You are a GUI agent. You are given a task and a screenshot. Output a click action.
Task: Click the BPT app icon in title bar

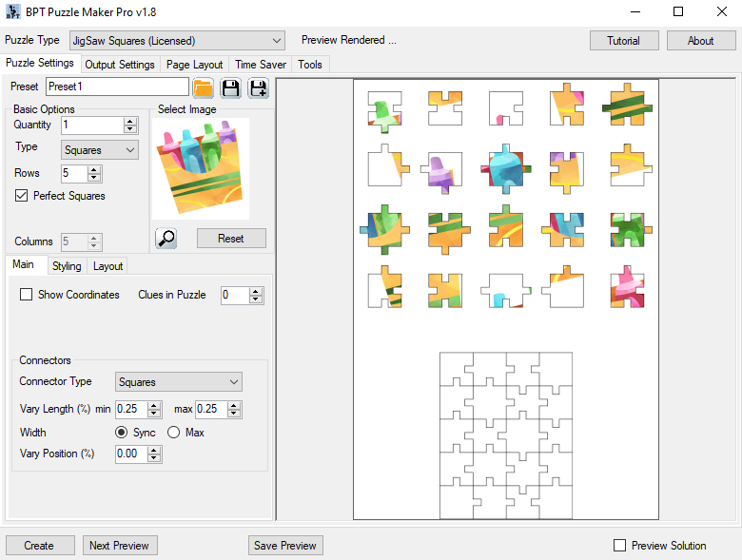pos(13,12)
